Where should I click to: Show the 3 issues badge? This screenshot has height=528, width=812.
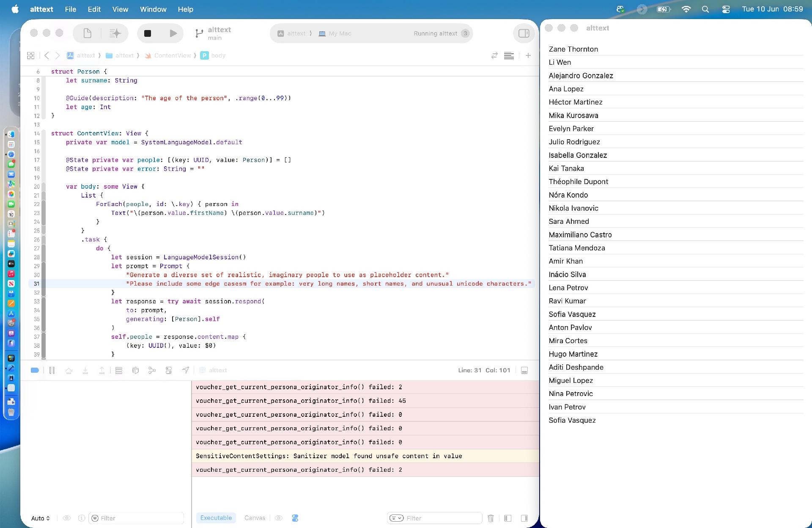tap(465, 33)
